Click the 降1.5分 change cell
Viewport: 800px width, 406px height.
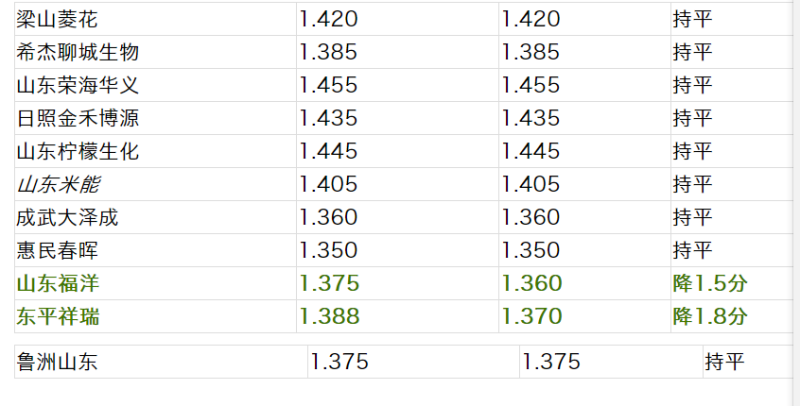coord(732,283)
